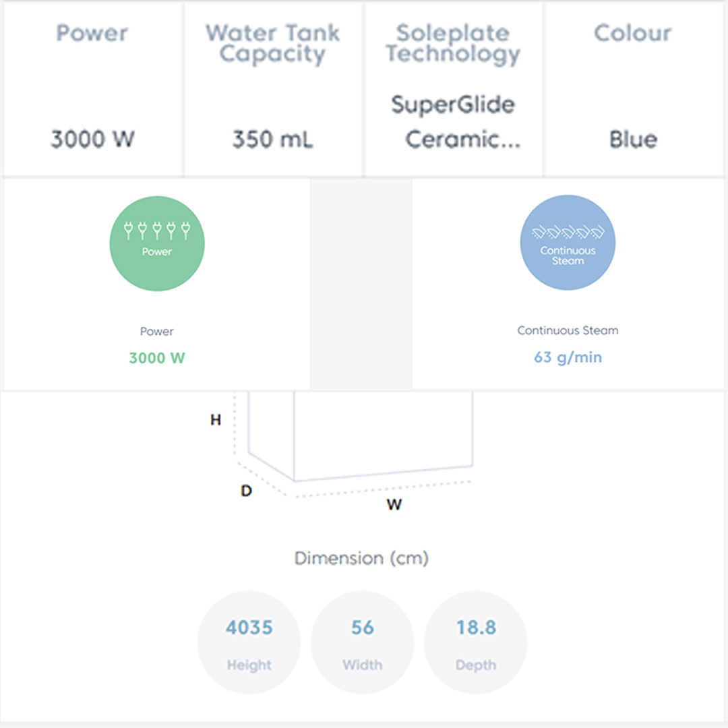Viewport: 728px width, 728px height.
Task: Click the green 3000 W text below Power circle
Action: [x=157, y=358]
